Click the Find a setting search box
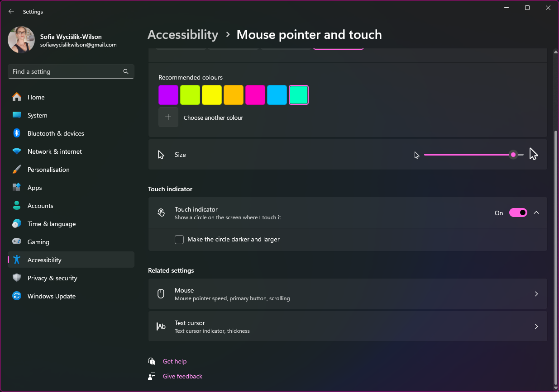The height and width of the screenshot is (392, 559). [71, 71]
